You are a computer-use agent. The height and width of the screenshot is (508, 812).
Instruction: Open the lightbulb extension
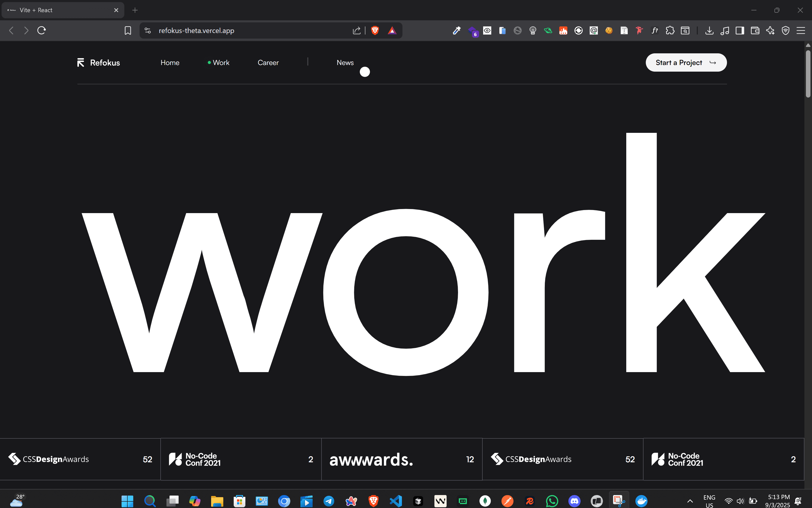coord(533,30)
